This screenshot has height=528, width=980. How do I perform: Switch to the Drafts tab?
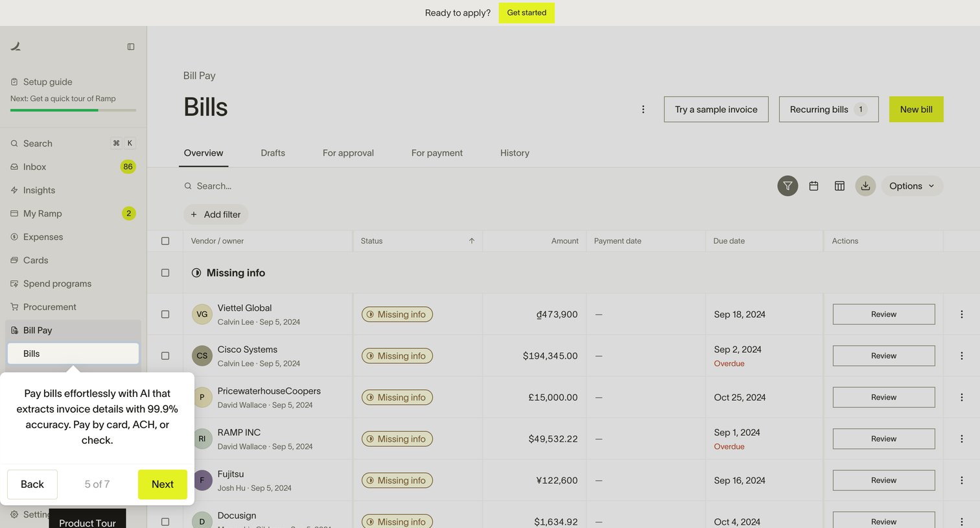273,153
